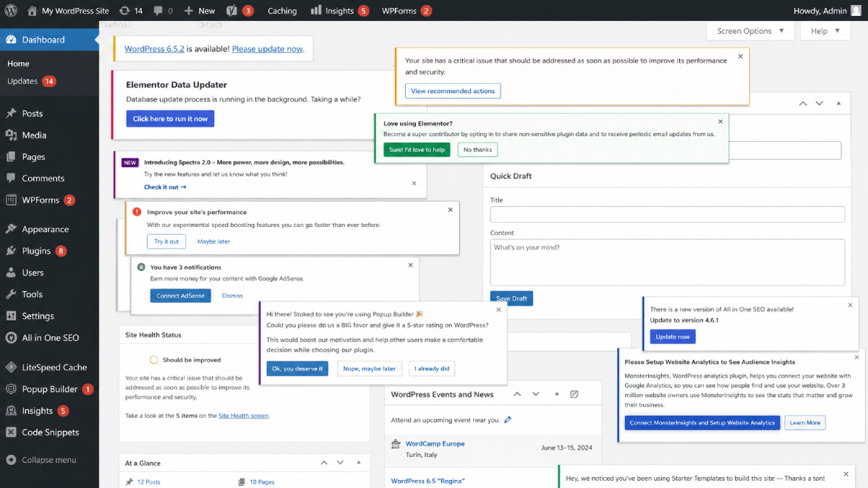Click the Save Draft button
The width and height of the screenshot is (868, 488).
pos(511,298)
